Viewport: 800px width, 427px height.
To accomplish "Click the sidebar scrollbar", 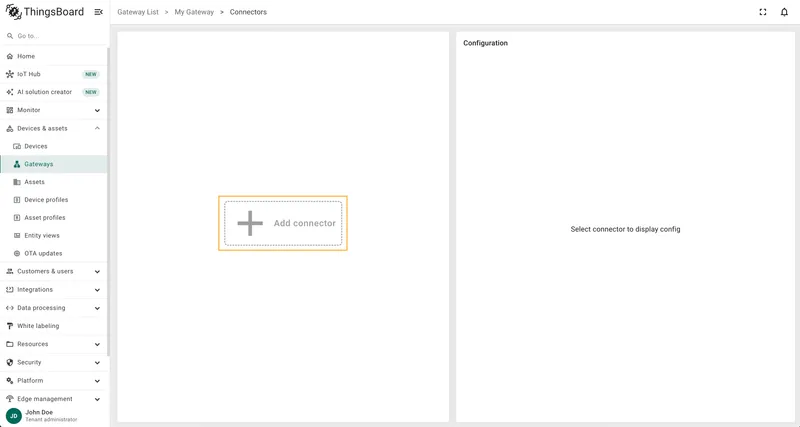I will pyautogui.click(x=108, y=202).
